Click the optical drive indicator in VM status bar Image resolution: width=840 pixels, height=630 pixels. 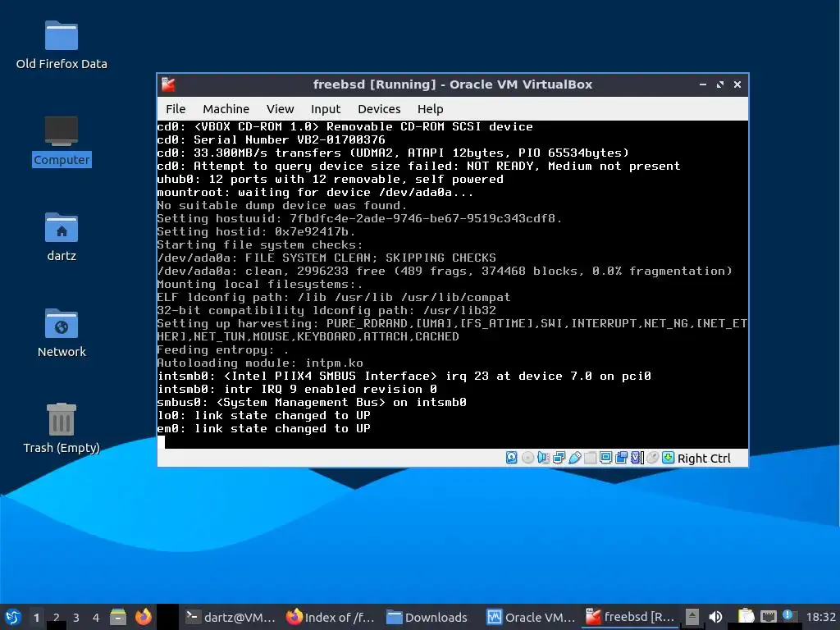[527, 458]
